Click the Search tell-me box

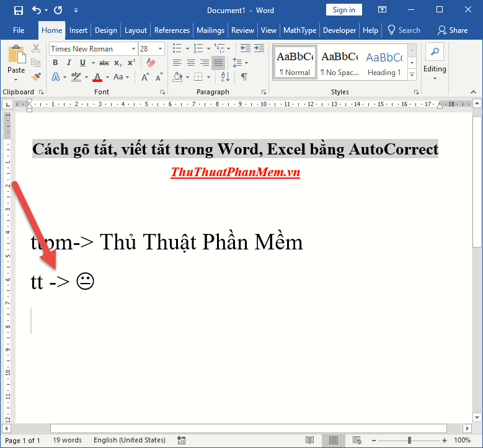[x=404, y=30]
